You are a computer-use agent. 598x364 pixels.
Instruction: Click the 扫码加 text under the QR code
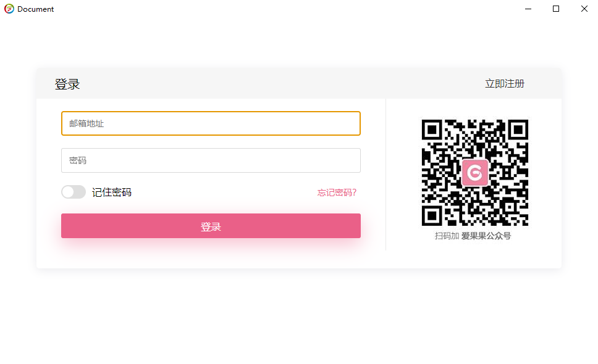tap(447, 236)
